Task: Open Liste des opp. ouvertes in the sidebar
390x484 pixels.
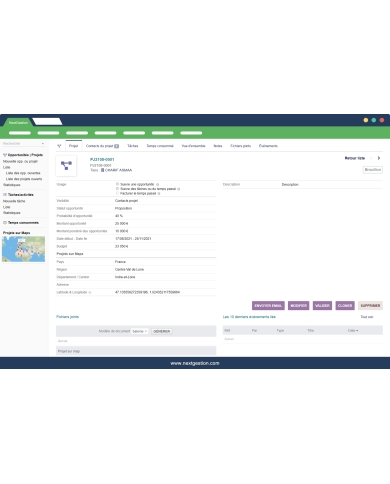Action: click(x=23, y=173)
